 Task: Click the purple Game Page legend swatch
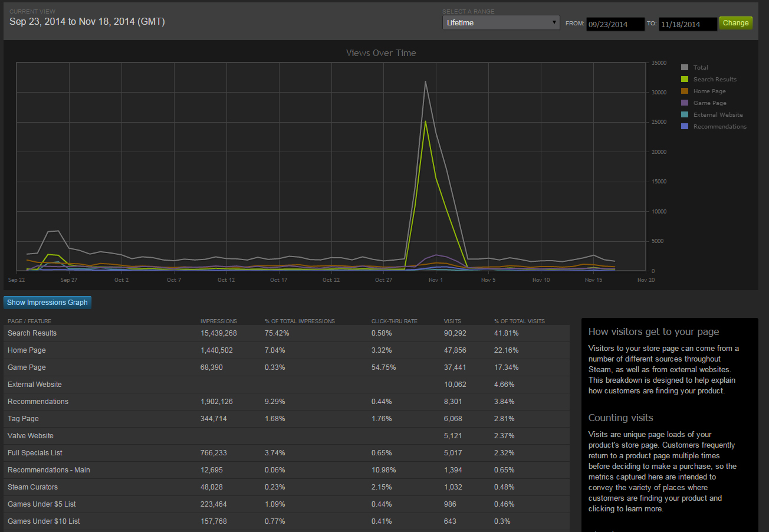[685, 103]
